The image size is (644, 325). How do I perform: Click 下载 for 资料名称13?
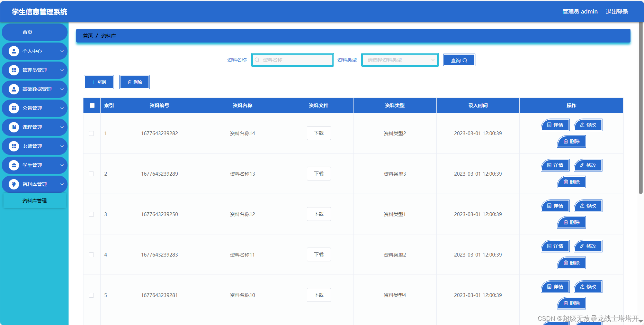tap(319, 174)
